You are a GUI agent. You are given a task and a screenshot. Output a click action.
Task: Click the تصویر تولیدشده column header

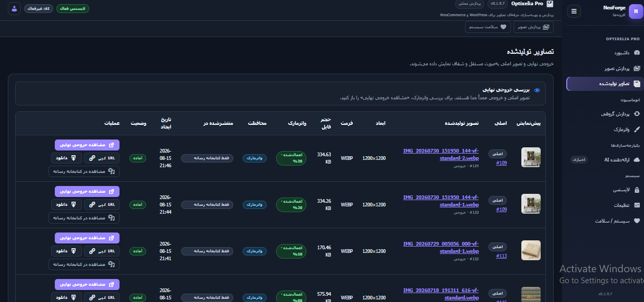(461, 123)
